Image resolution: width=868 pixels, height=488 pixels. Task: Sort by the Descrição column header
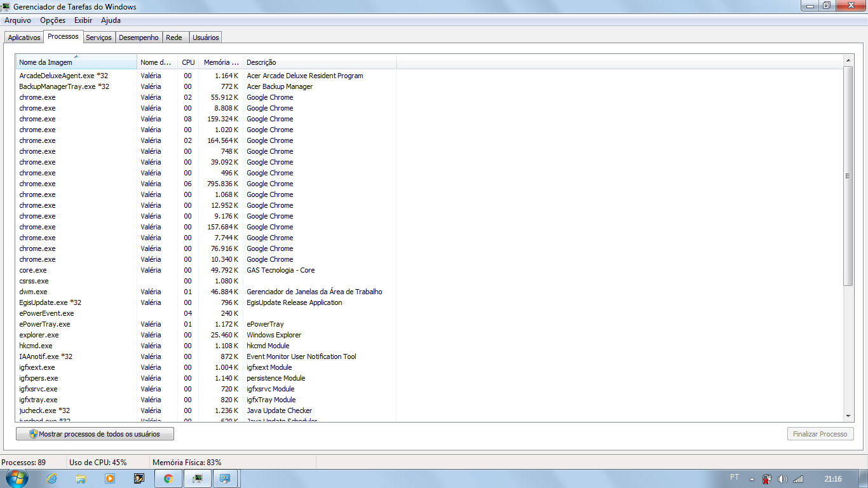320,62
